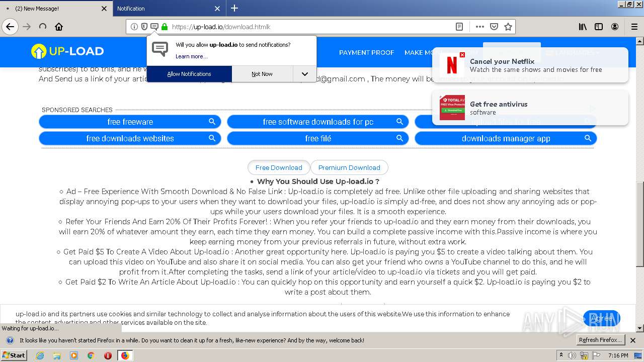Show hidden tray icons arrow

point(561,355)
